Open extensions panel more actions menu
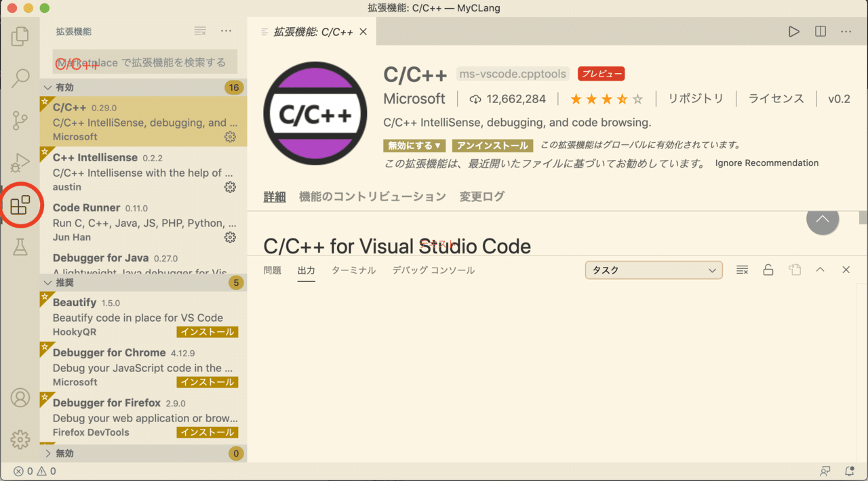 [x=226, y=31]
